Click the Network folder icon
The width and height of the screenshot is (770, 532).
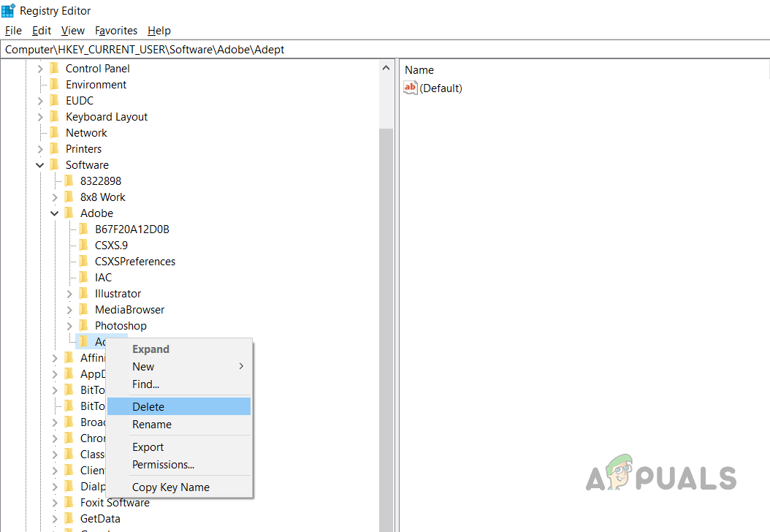point(55,132)
